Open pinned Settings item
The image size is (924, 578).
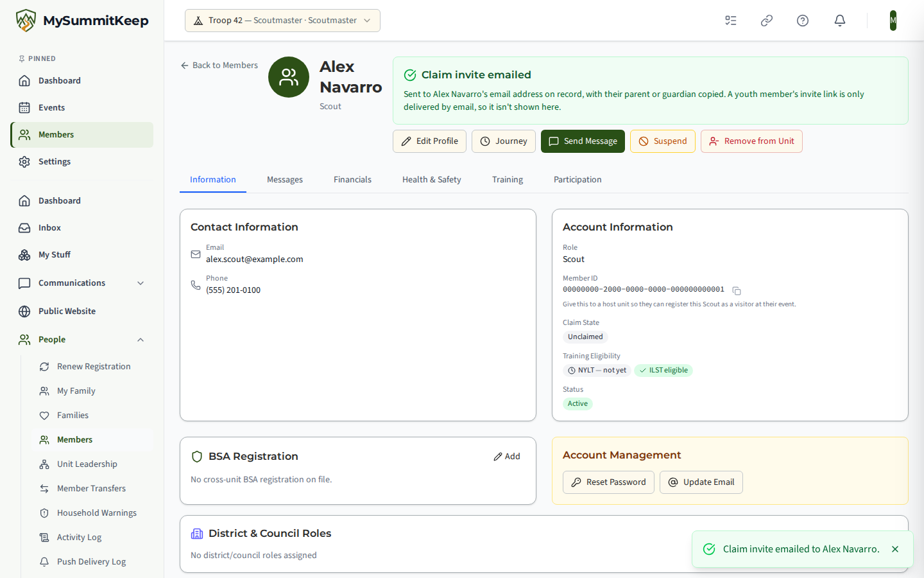pyautogui.click(x=82, y=162)
